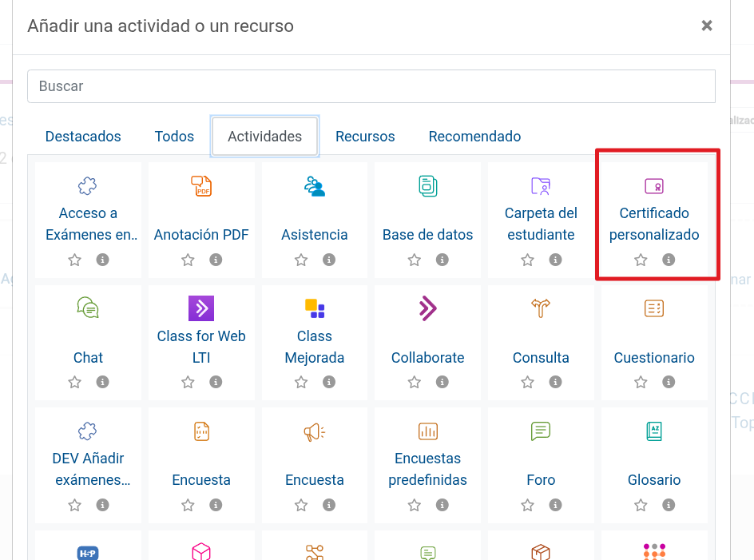Click the Class for Web LTI link
This screenshot has width=754, height=560.
click(x=201, y=347)
